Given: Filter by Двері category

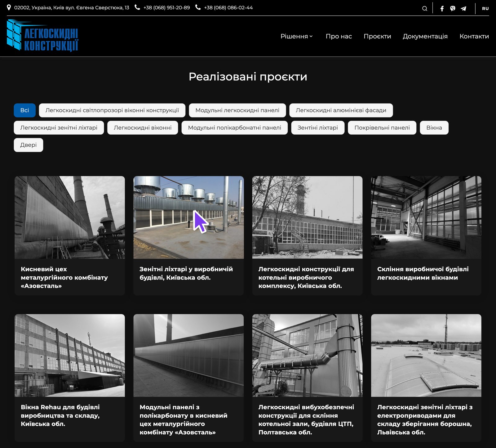Looking at the screenshot, I should tap(29, 145).
